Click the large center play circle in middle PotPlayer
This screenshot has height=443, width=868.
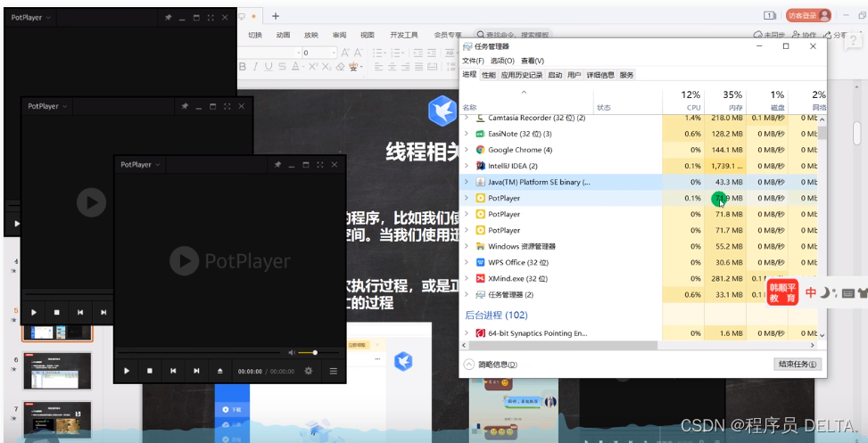[91, 202]
